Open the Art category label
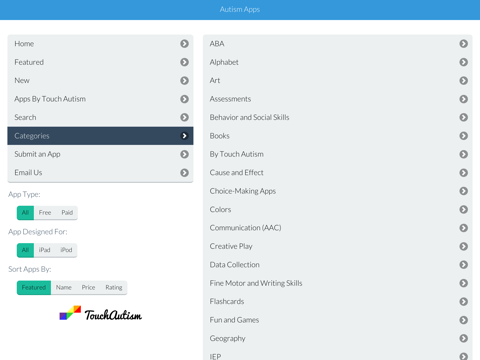The image size is (480, 360). pos(215,80)
